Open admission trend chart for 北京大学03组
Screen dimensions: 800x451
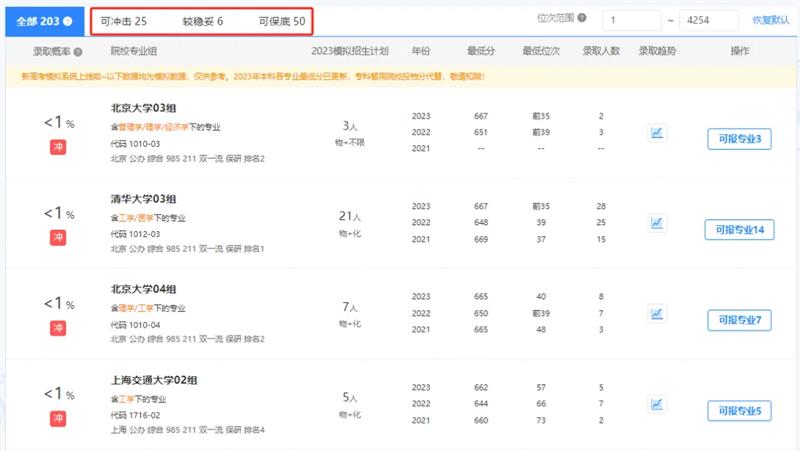(657, 132)
